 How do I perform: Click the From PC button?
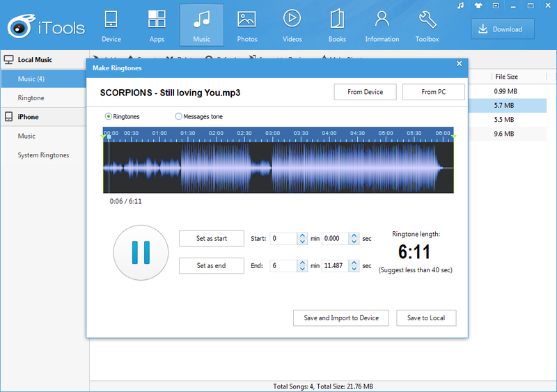[433, 92]
